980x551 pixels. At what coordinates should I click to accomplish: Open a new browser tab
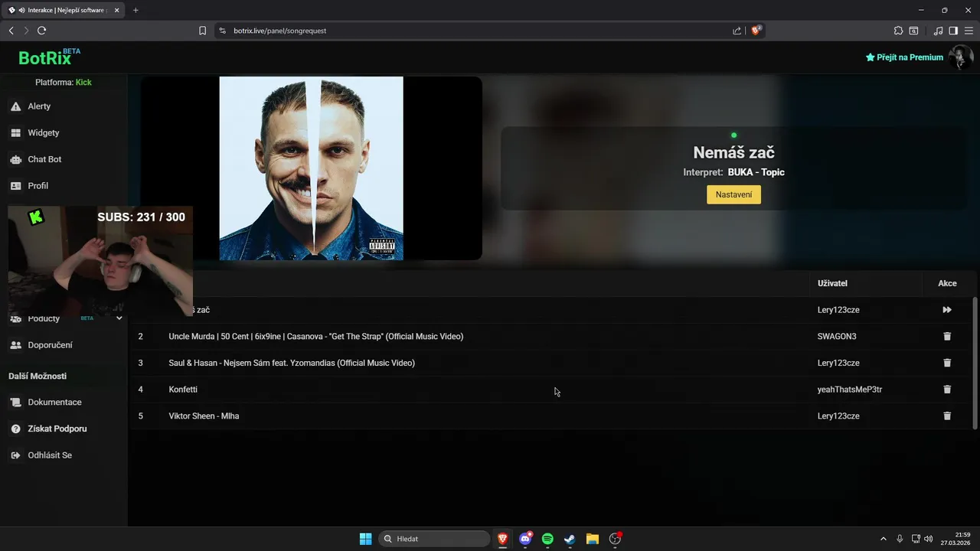pos(136,10)
